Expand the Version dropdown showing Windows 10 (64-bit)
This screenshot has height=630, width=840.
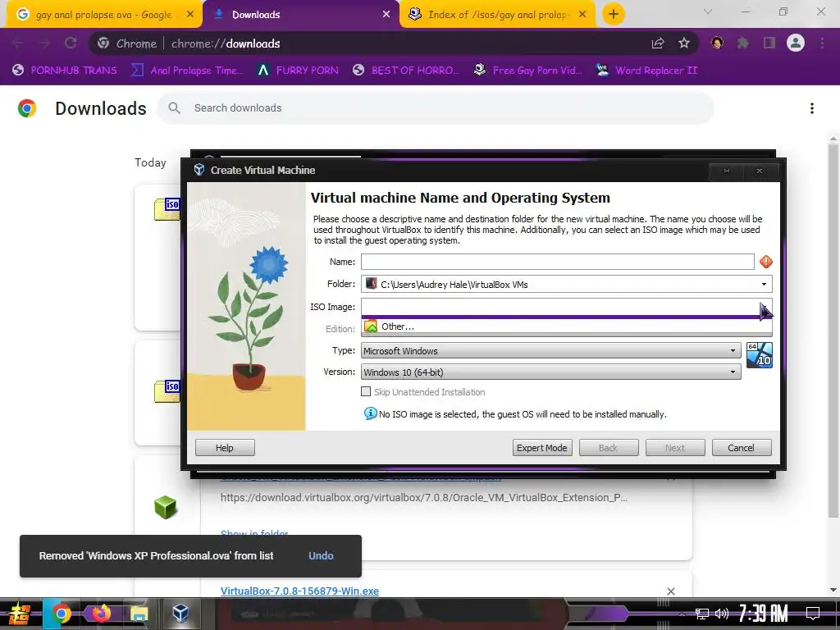733,372
